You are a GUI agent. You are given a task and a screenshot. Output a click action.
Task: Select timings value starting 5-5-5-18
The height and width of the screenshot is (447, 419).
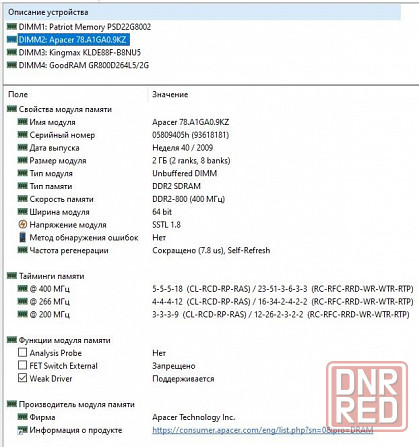tap(283, 289)
